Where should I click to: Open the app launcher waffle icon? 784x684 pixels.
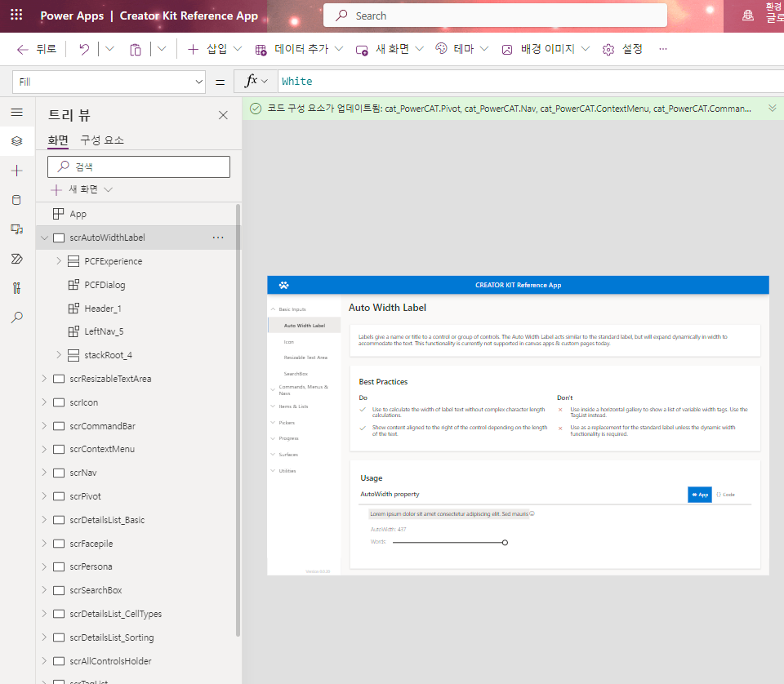pos(16,15)
